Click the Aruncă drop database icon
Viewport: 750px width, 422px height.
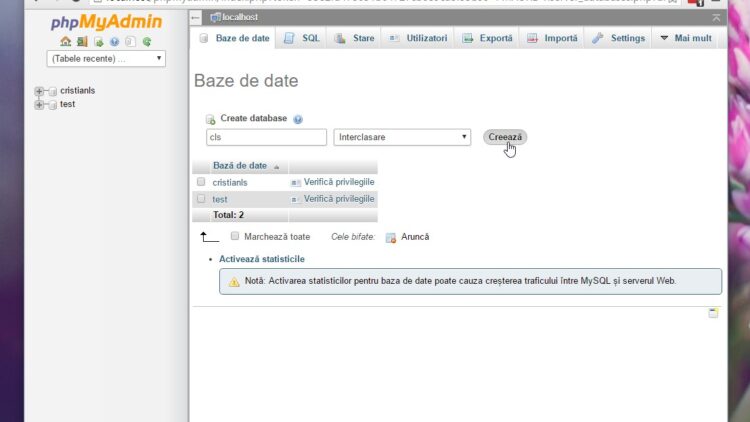point(391,237)
